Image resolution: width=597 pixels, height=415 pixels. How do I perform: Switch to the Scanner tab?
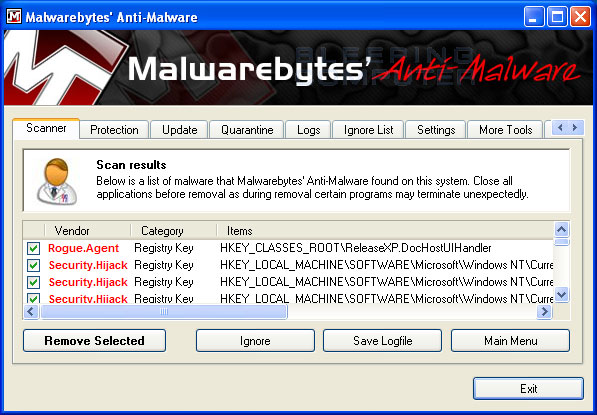pyautogui.click(x=46, y=128)
